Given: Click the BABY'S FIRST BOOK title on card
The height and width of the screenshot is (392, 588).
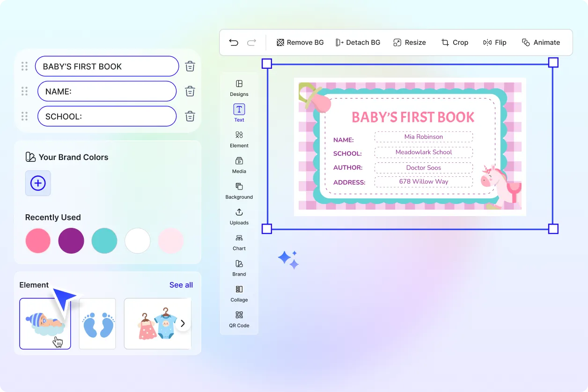Looking at the screenshot, I should coord(413,117).
